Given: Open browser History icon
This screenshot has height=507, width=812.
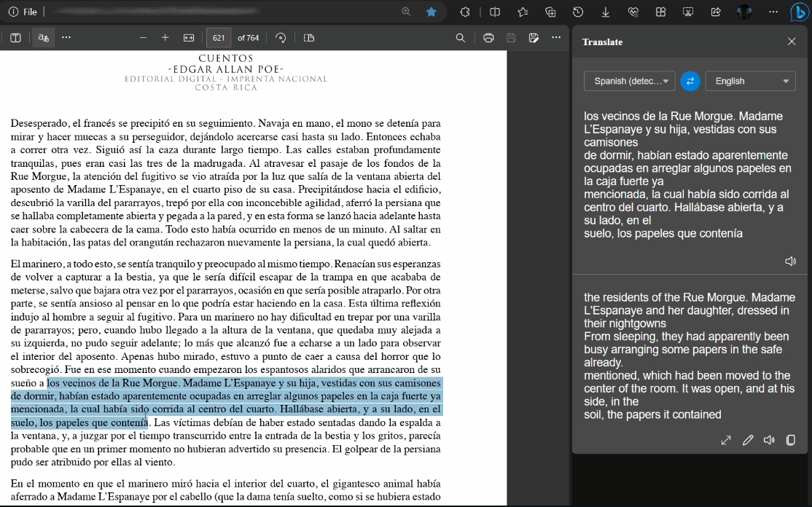Looking at the screenshot, I should 578,12.
